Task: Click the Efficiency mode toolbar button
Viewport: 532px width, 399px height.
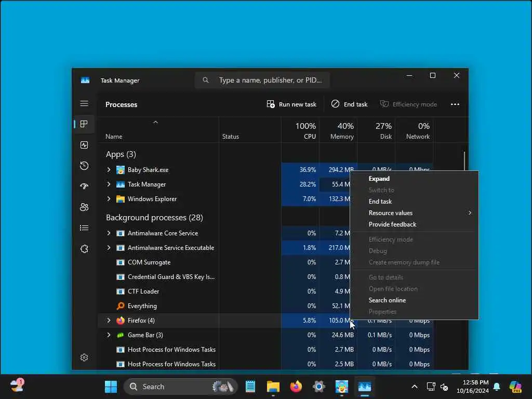Action: [x=408, y=104]
